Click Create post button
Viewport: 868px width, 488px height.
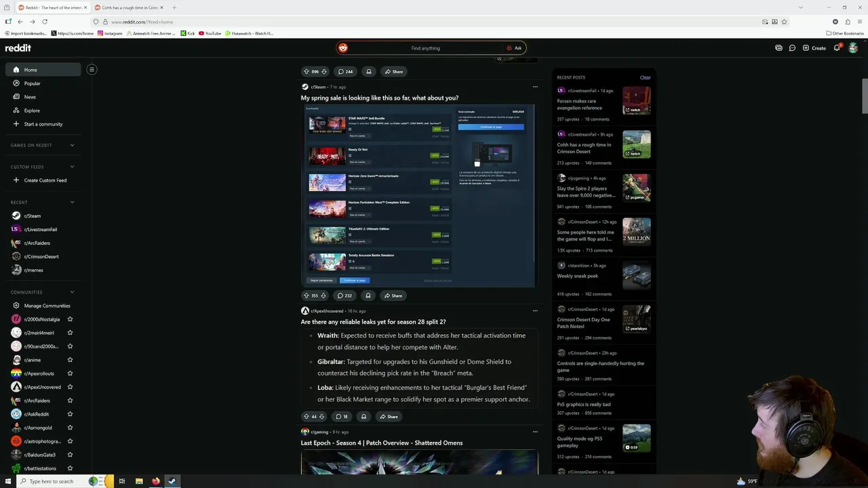(814, 48)
